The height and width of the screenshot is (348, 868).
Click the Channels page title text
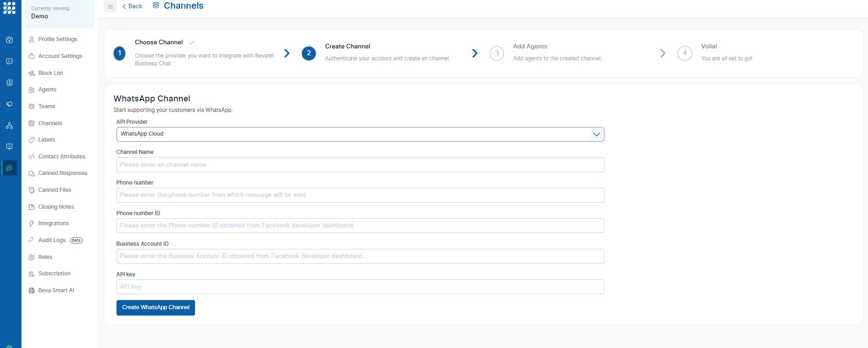tap(184, 5)
